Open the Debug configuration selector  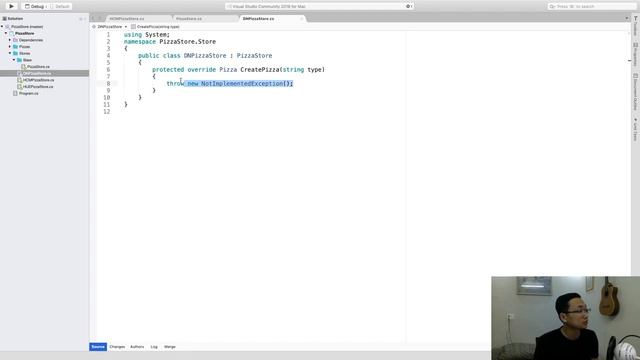point(35,7)
